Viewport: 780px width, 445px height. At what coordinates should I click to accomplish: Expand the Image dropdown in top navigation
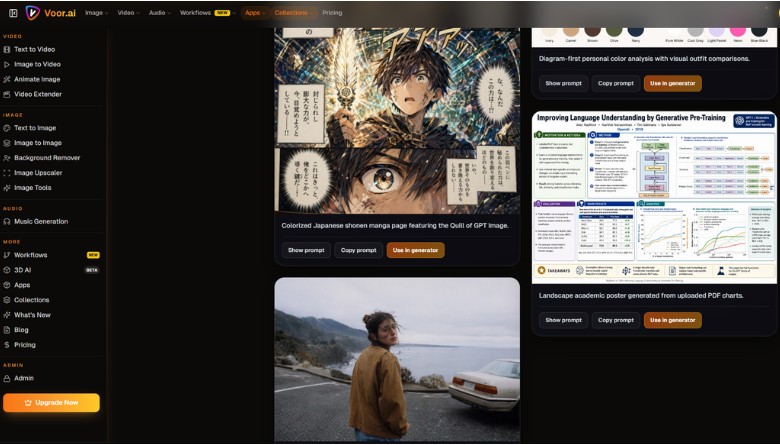pos(97,13)
